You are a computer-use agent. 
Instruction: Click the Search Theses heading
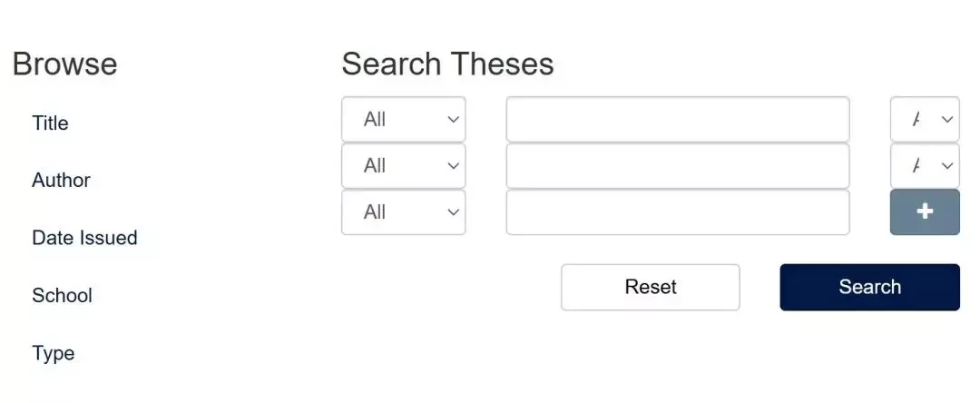coord(447,64)
